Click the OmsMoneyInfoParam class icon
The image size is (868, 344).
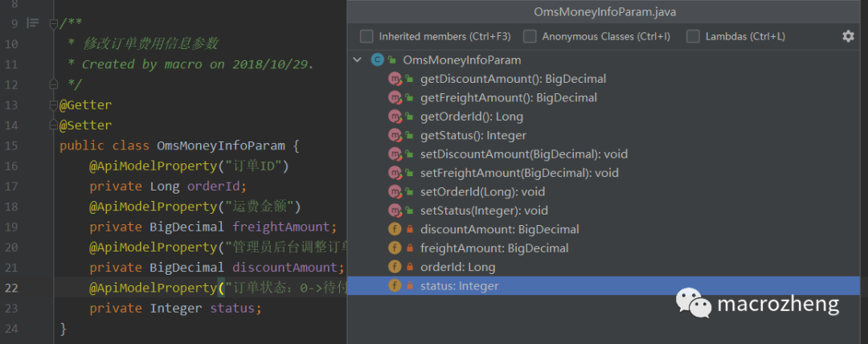(x=377, y=60)
